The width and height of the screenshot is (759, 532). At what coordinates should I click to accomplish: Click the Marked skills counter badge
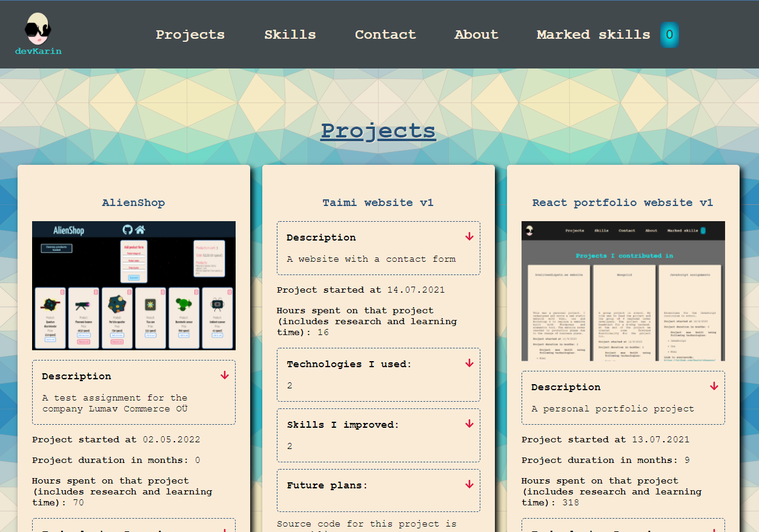click(x=669, y=35)
